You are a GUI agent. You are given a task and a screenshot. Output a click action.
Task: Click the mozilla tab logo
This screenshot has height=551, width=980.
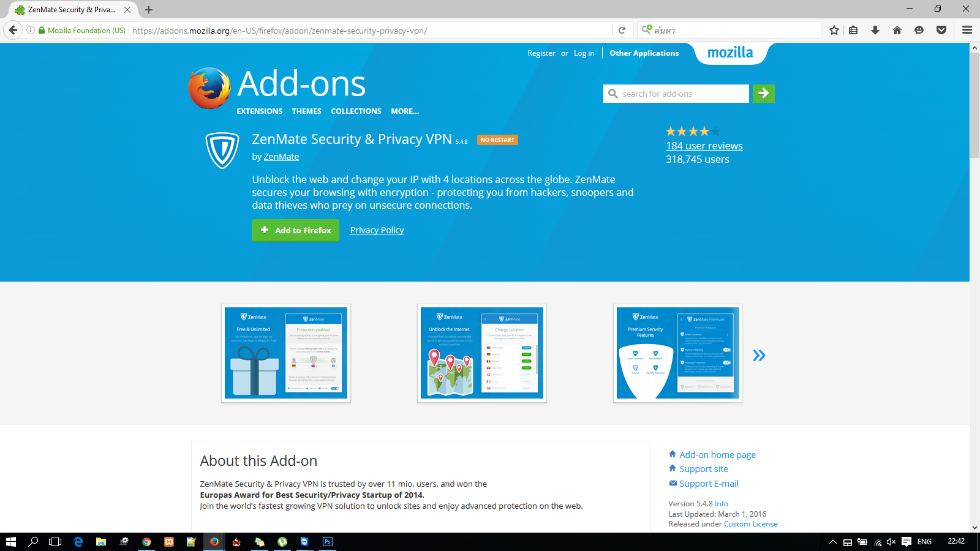[x=730, y=53]
